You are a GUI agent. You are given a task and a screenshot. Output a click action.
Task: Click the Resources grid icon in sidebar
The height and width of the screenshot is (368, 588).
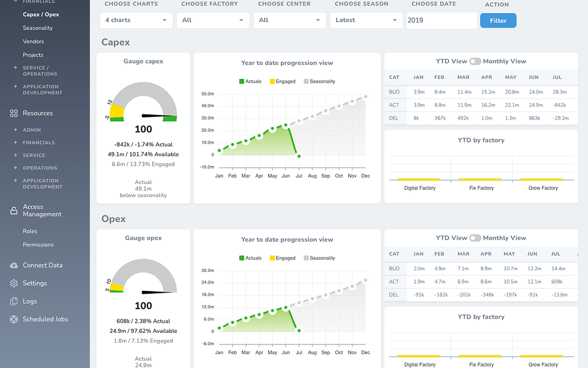point(14,113)
